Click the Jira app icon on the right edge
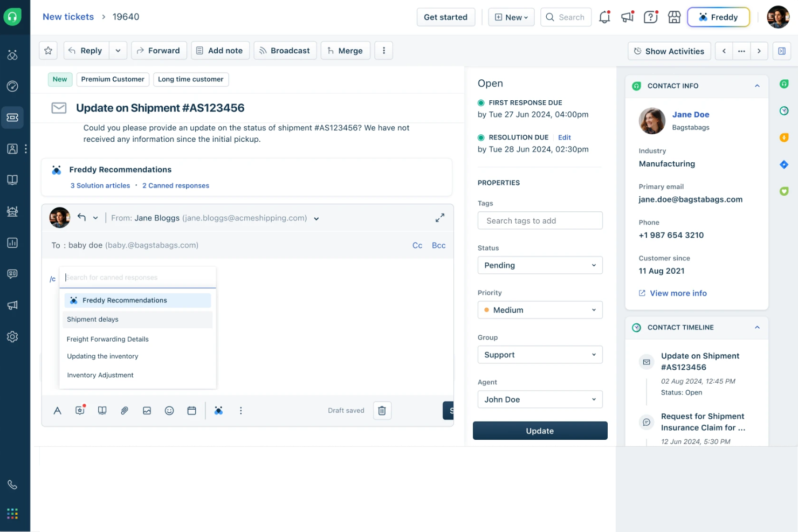This screenshot has height=532, width=798. point(784,164)
